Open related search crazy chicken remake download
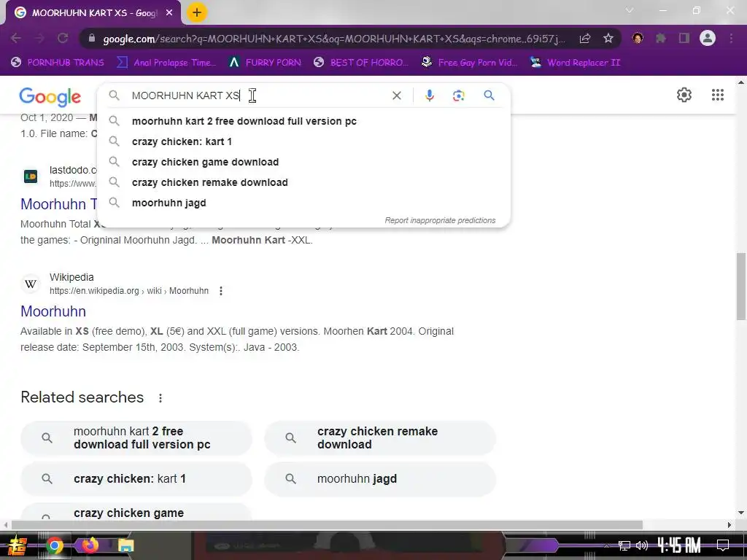The image size is (747, 560). pyautogui.click(x=380, y=438)
